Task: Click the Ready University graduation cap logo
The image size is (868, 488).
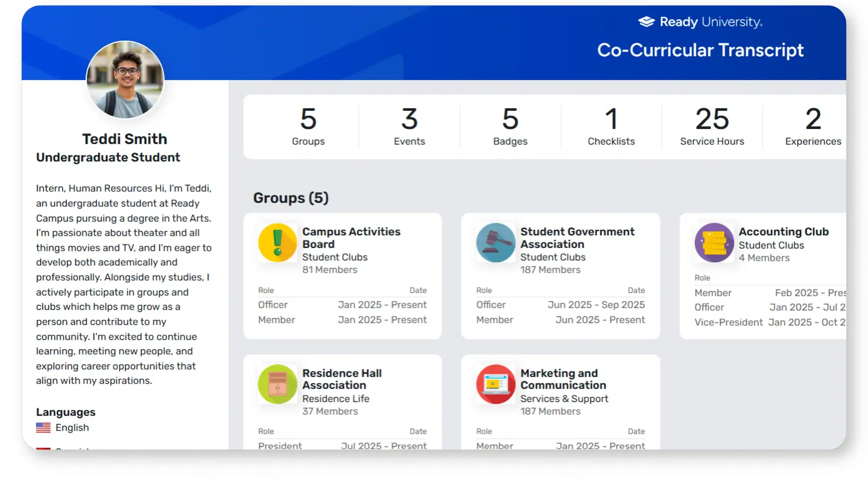Action: pos(646,22)
